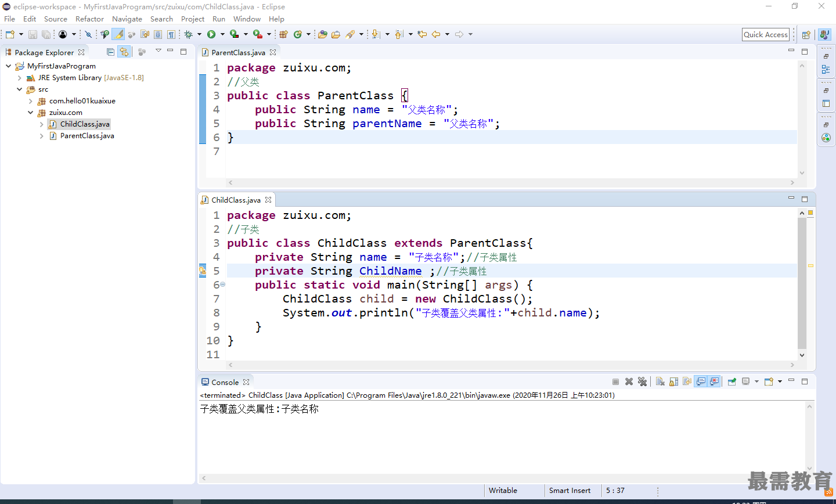The image size is (836, 504).
Task: Collapse the zuixu.com package node
Action: pyautogui.click(x=30, y=113)
